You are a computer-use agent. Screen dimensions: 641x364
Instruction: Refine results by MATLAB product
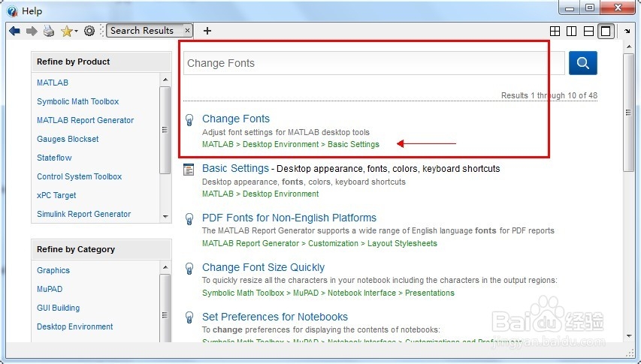coord(53,83)
